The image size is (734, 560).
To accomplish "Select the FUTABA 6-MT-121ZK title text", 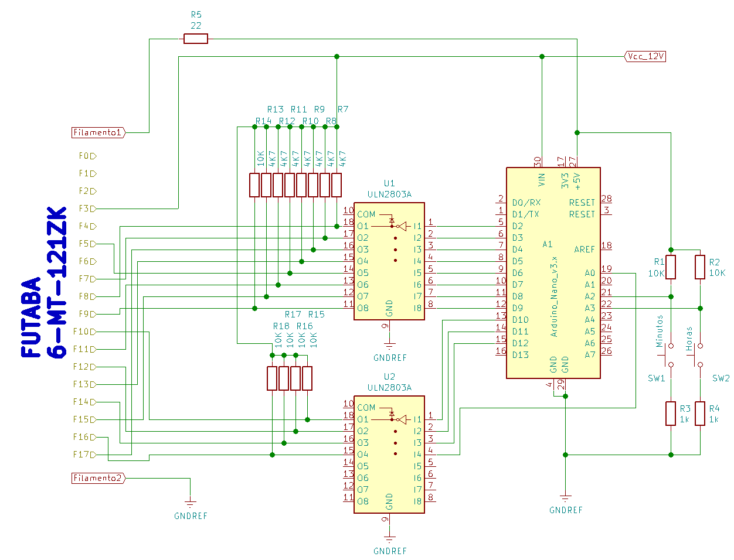I will coord(44,282).
